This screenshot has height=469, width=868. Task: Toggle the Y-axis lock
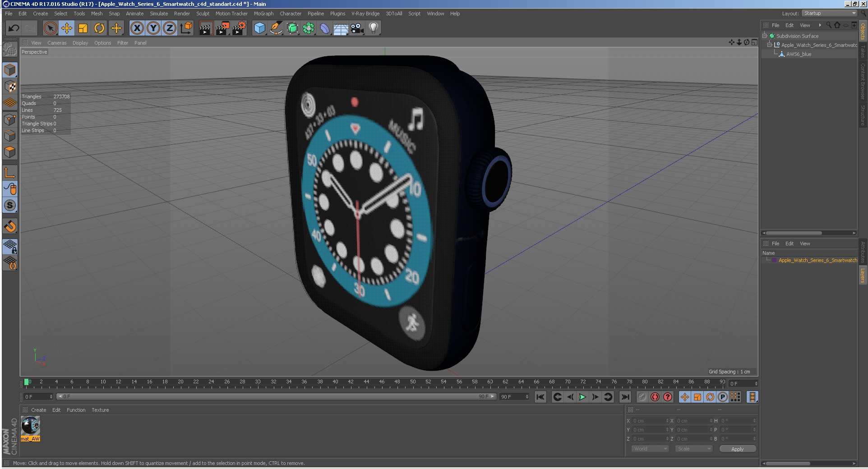click(x=153, y=28)
